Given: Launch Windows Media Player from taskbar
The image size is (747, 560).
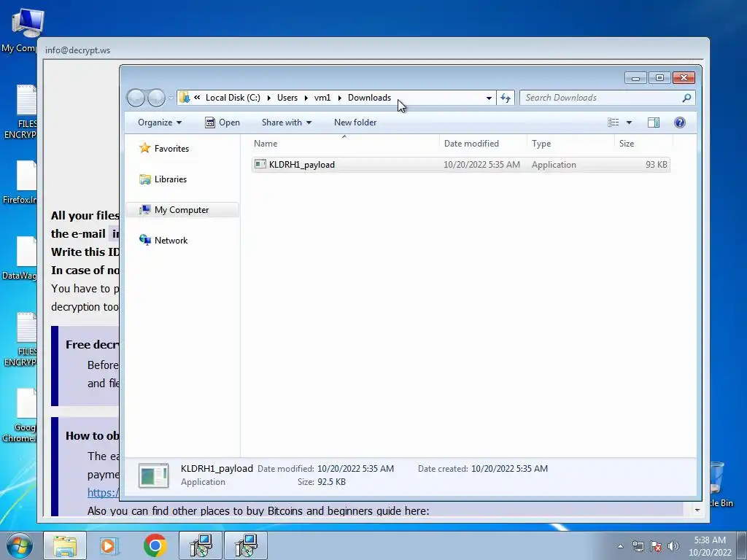Looking at the screenshot, I should 109,545.
